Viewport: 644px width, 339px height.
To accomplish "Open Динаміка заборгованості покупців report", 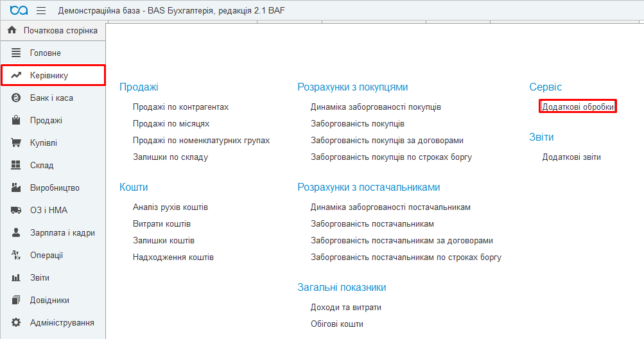I will click(x=376, y=107).
